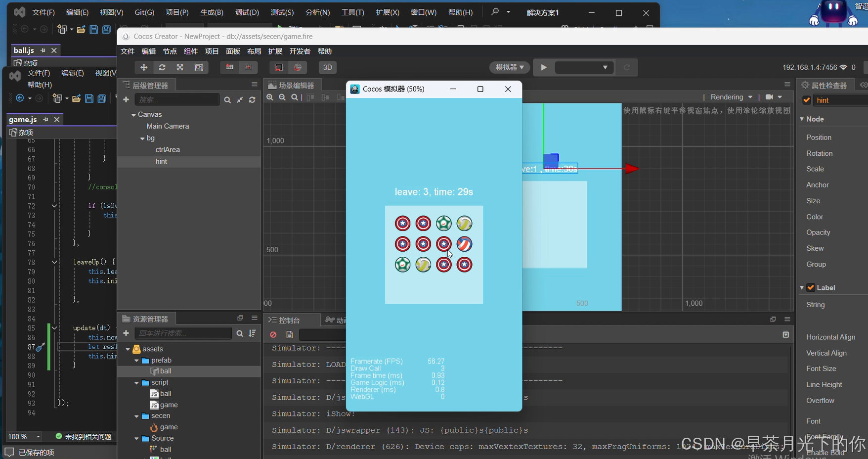Image resolution: width=868 pixels, height=459 pixels.
Task: Select Main Camera node
Action: (168, 126)
